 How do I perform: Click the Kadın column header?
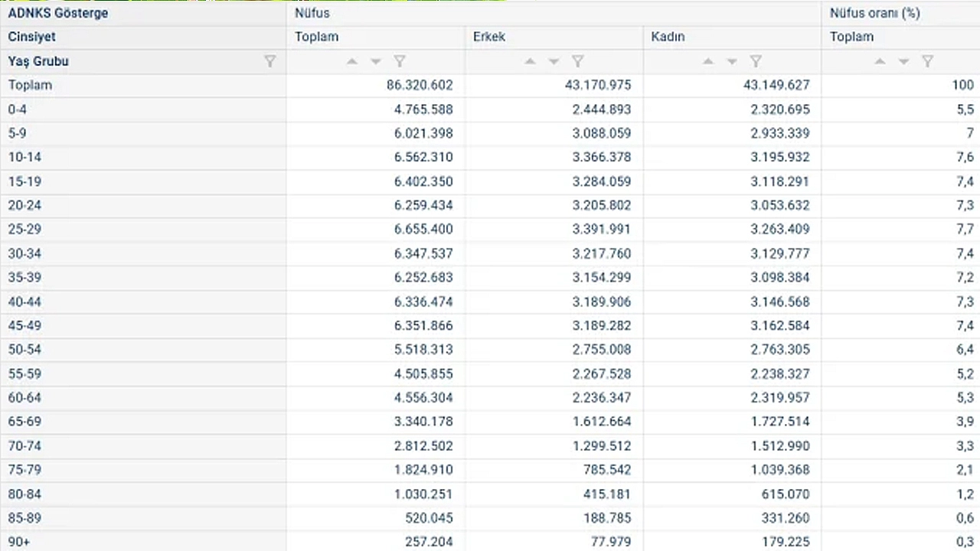click(668, 37)
